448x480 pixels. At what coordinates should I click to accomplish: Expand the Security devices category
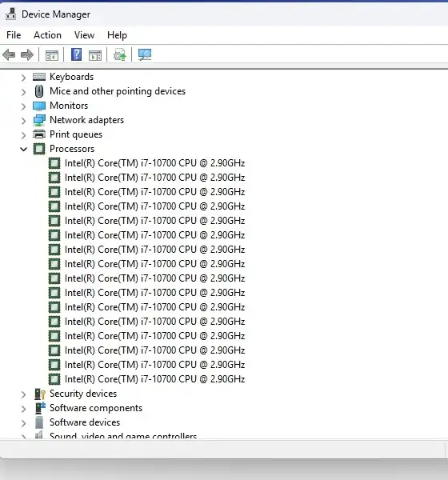coord(23,394)
